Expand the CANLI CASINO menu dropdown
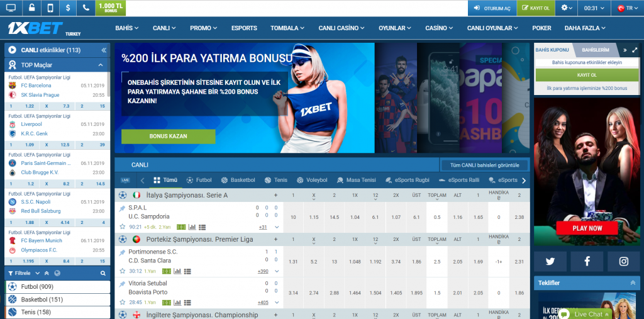The height and width of the screenshot is (319, 644). click(341, 28)
